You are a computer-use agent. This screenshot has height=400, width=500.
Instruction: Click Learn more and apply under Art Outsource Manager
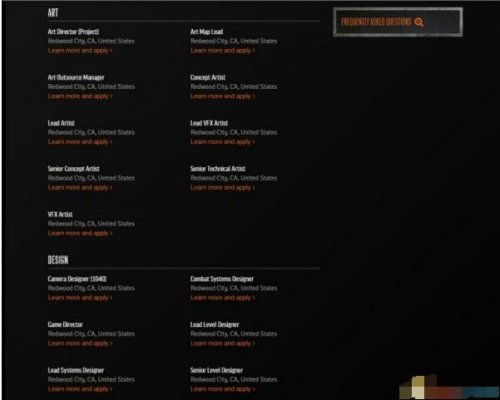(80, 96)
